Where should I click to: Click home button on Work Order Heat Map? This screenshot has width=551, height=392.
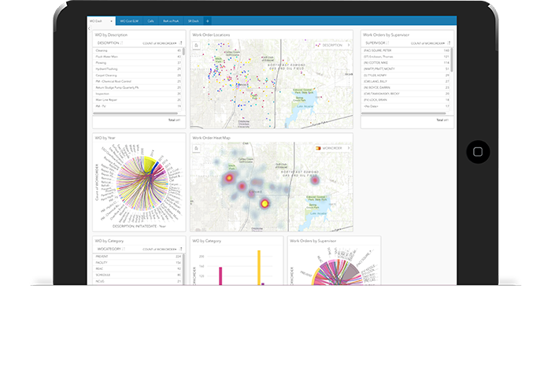point(194,147)
